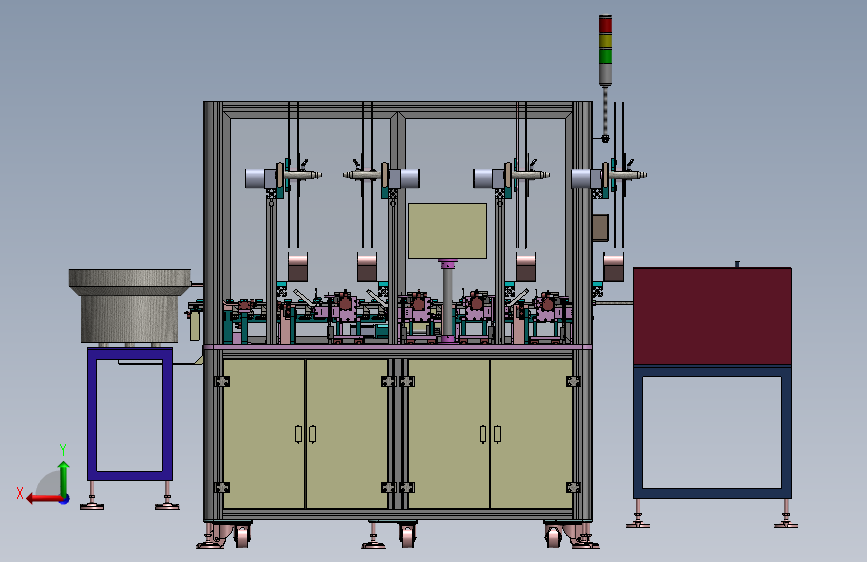The image size is (867, 562).
Task: Click the green segment of the signal tower light
Action: point(605,56)
